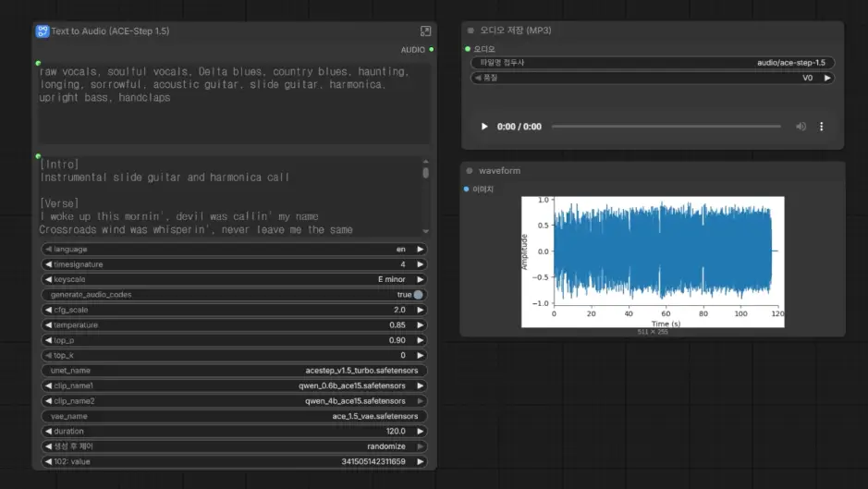868x489 pixels.
Task: Increase temperature value
Action: pyautogui.click(x=421, y=325)
